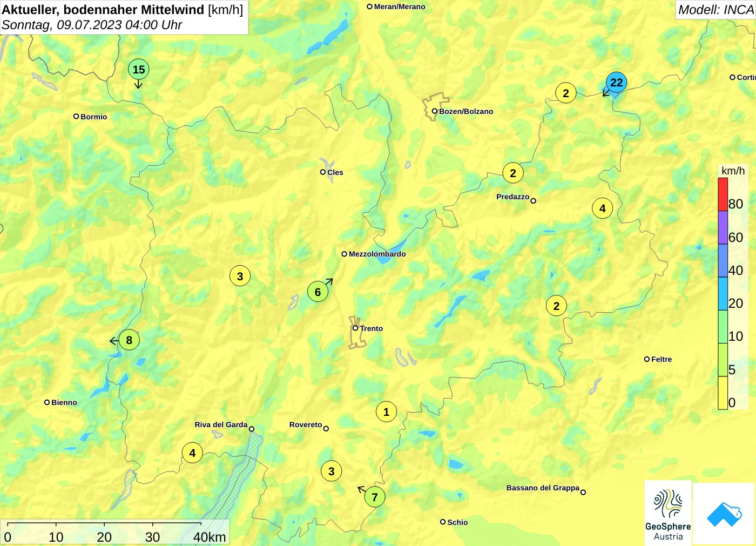Click wind marker 2 nearest to Feltre
This screenshot has height=546, width=756.
pos(557,306)
